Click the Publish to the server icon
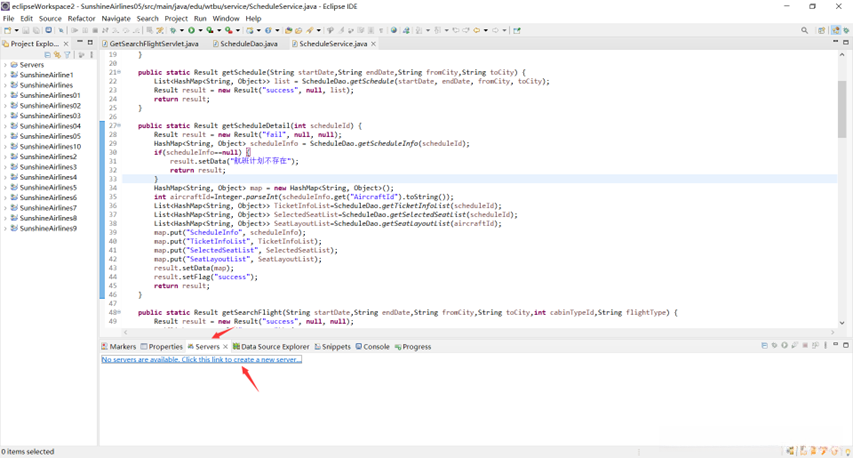Screen dimensions: 853x458 [815, 345]
